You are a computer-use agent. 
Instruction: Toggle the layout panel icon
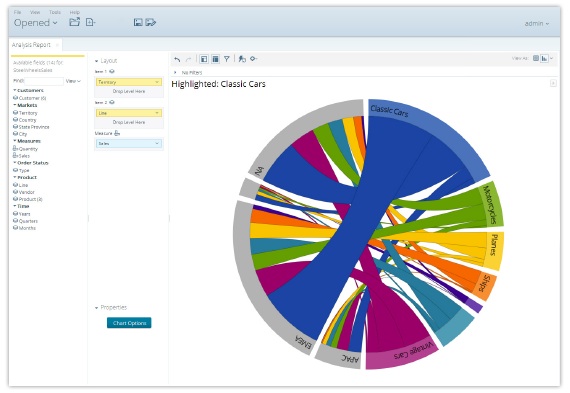[x=216, y=59]
